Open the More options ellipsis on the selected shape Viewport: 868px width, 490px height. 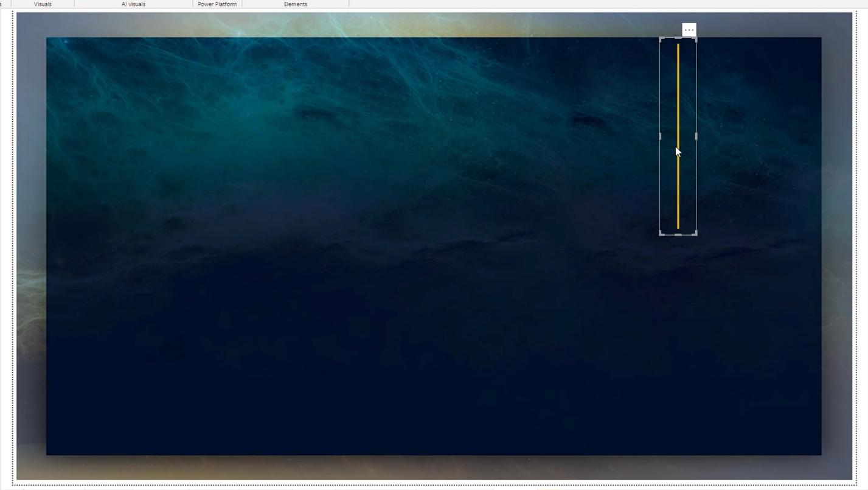pyautogui.click(x=689, y=30)
